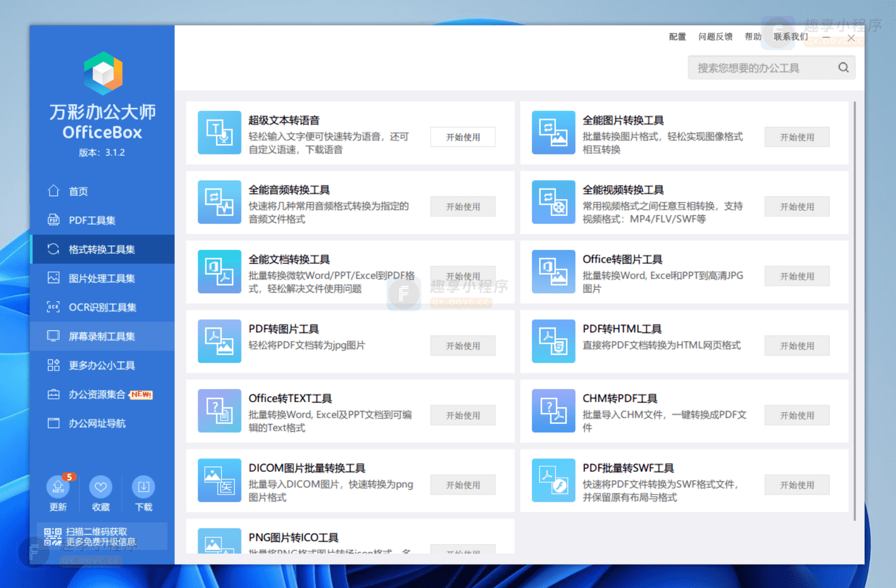
Task: Click the 收藏 heart icon
Action: (x=101, y=487)
